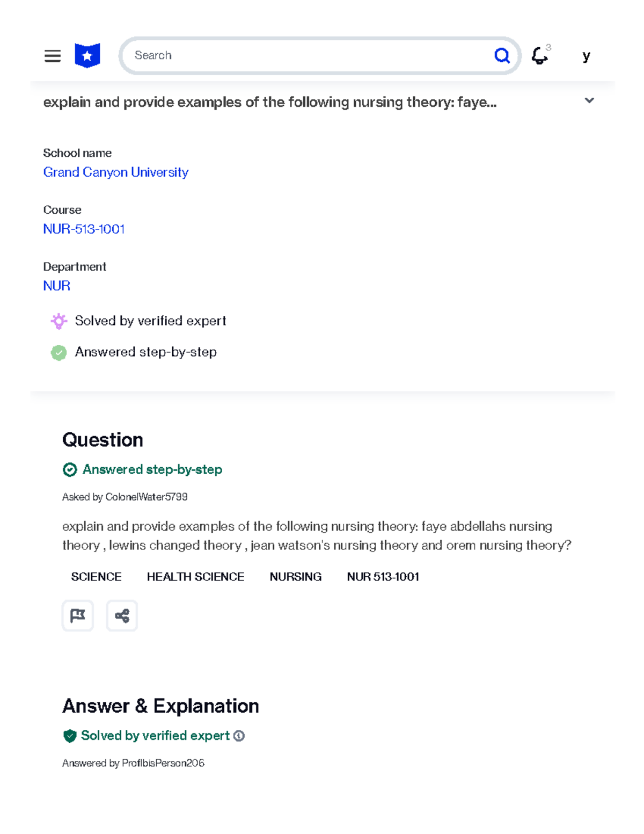Select the HEALTH SCIENCE subject tag
The height and width of the screenshot is (834, 644).
[x=195, y=577]
